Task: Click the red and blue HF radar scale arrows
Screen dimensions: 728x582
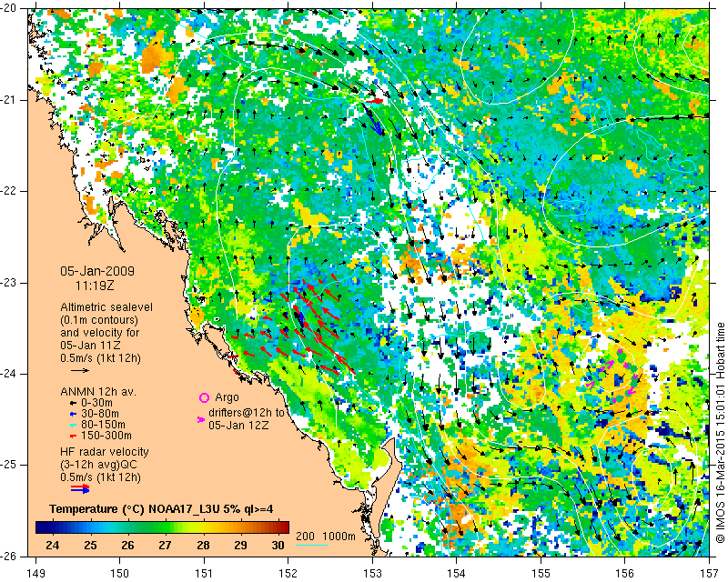Action: click(x=80, y=488)
